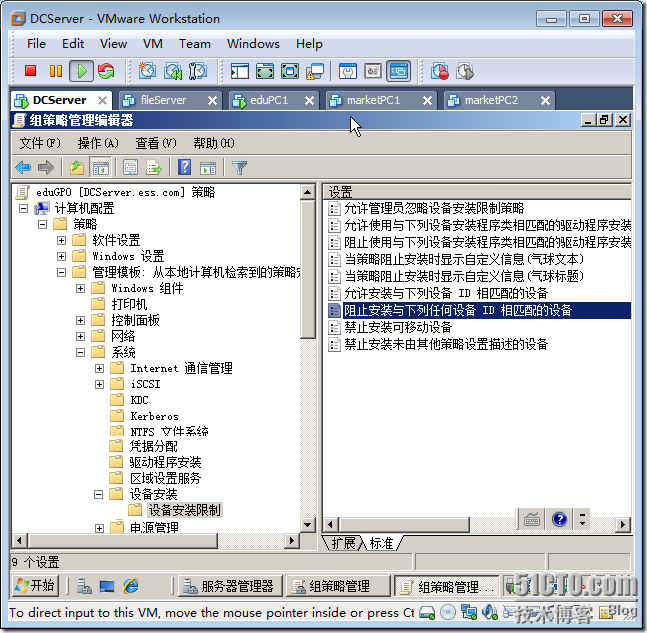Viewport: 647px width, 633px height.
Task: Expand the Windows 组件 node
Action: (80, 288)
